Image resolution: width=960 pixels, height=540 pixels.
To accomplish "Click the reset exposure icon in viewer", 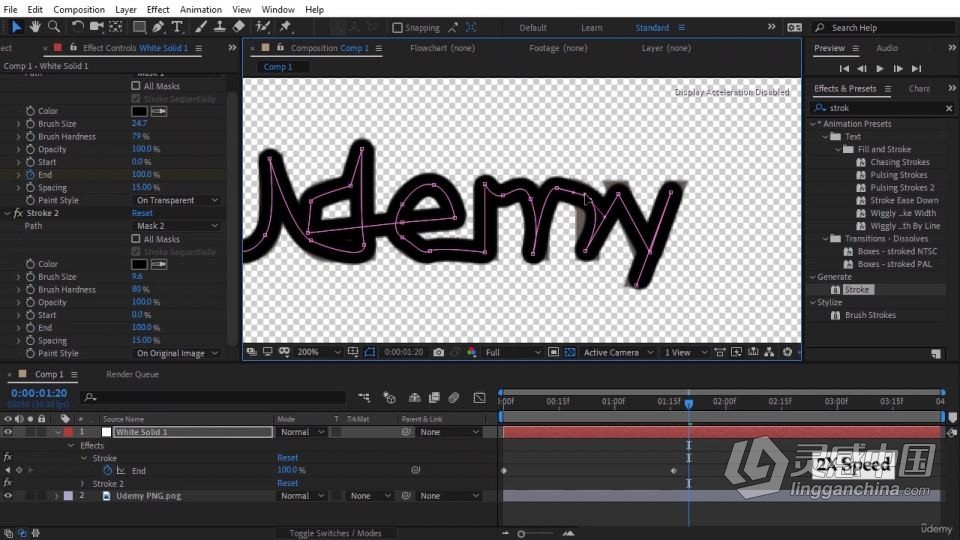I will click(x=787, y=352).
